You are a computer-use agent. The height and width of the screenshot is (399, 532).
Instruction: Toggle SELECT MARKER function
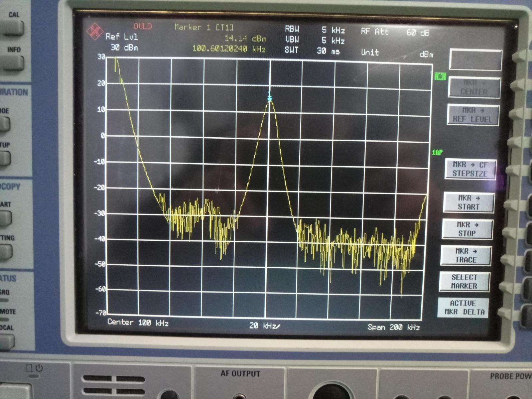pyautogui.click(x=465, y=281)
